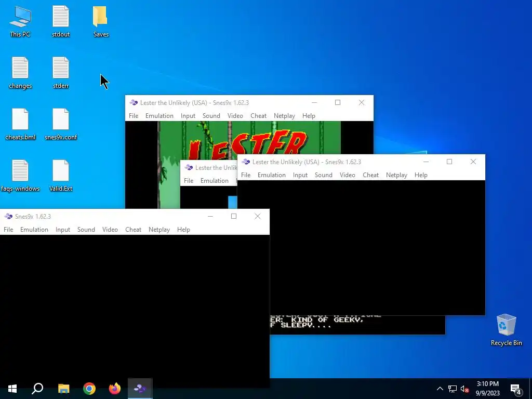The height and width of the screenshot is (399, 532).
Task: Close the rearmost Lester the Unlikely window
Action: click(362, 102)
